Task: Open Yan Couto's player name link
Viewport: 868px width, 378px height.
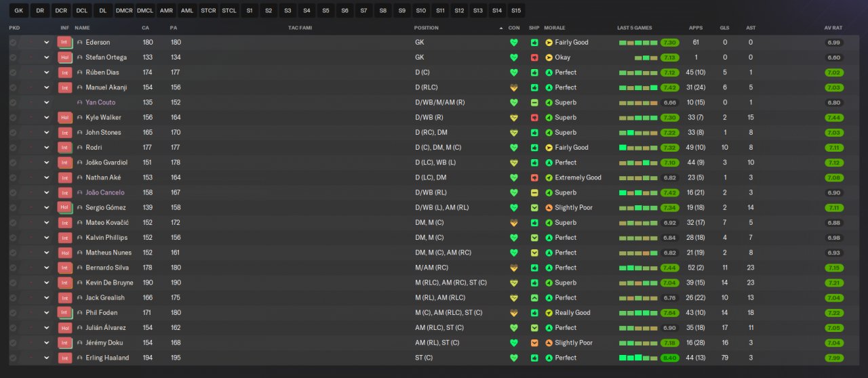Action: [x=100, y=102]
